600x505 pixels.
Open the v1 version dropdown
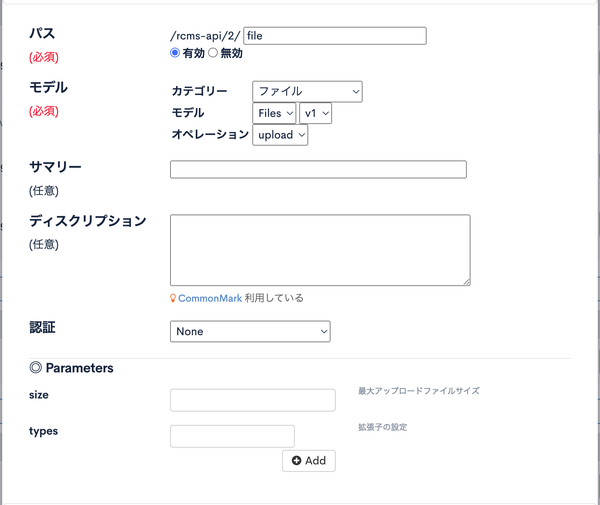pyautogui.click(x=316, y=113)
